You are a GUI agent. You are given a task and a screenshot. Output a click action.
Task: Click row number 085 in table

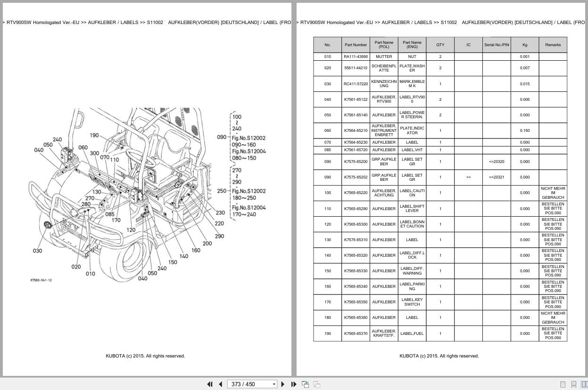click(x=328, y=150)
